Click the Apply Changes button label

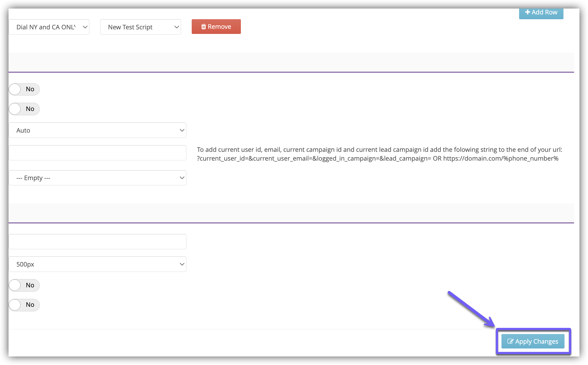pos(537,341)
